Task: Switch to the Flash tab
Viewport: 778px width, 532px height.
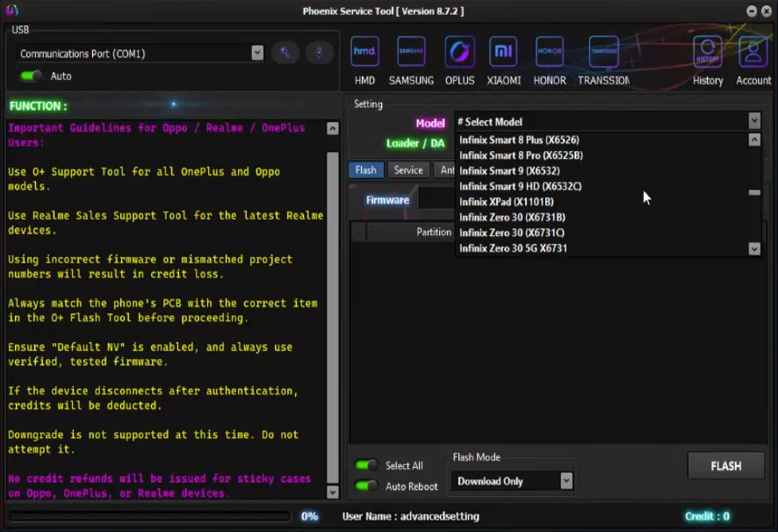Action: click(365, 170)
